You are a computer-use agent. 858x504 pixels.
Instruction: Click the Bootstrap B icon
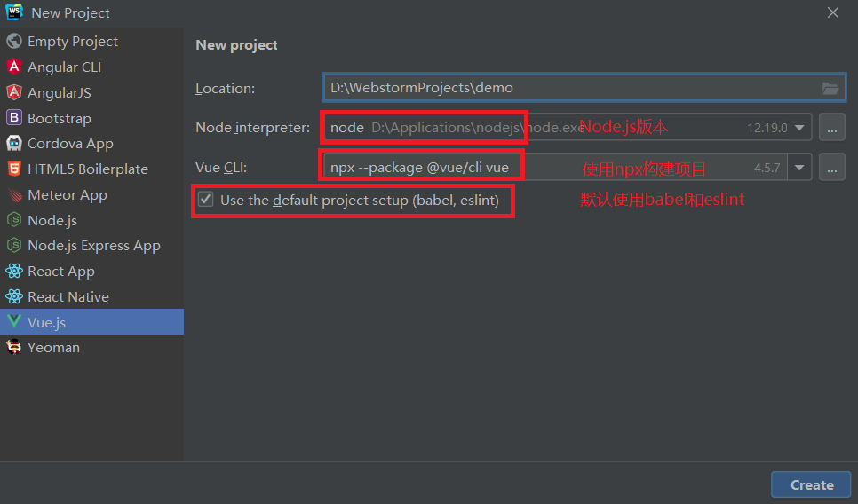tap(13, 117)
